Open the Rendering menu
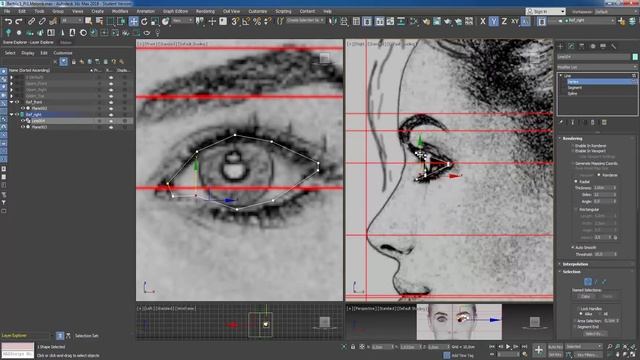Viewport: 640px width, 360px height. tap(205, 11)
